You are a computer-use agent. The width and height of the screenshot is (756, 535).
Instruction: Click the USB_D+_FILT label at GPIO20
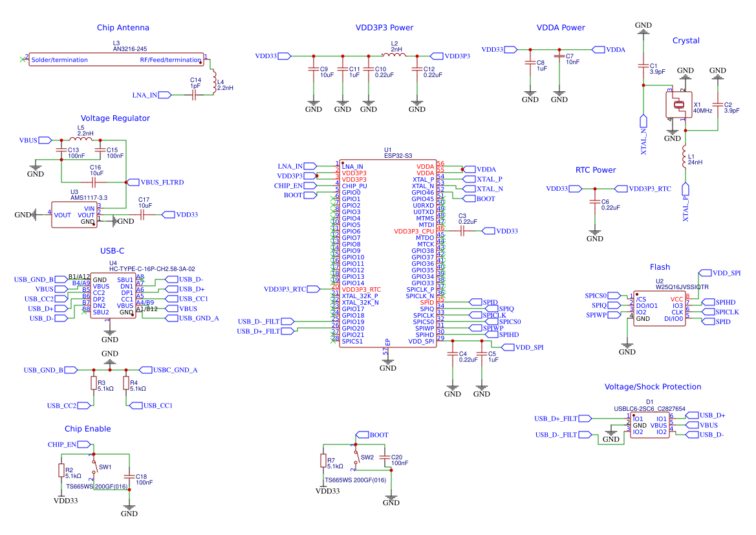pos(266,331)
